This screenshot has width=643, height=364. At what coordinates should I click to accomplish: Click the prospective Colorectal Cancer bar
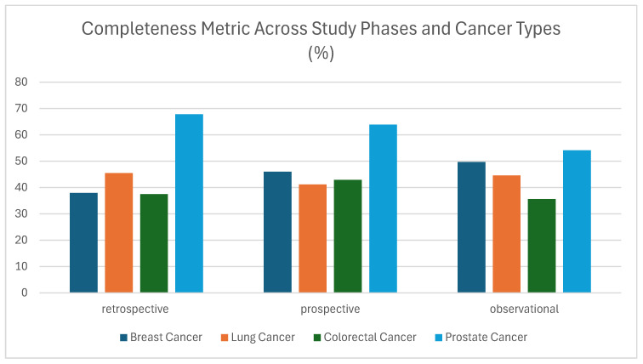[348, 236]
